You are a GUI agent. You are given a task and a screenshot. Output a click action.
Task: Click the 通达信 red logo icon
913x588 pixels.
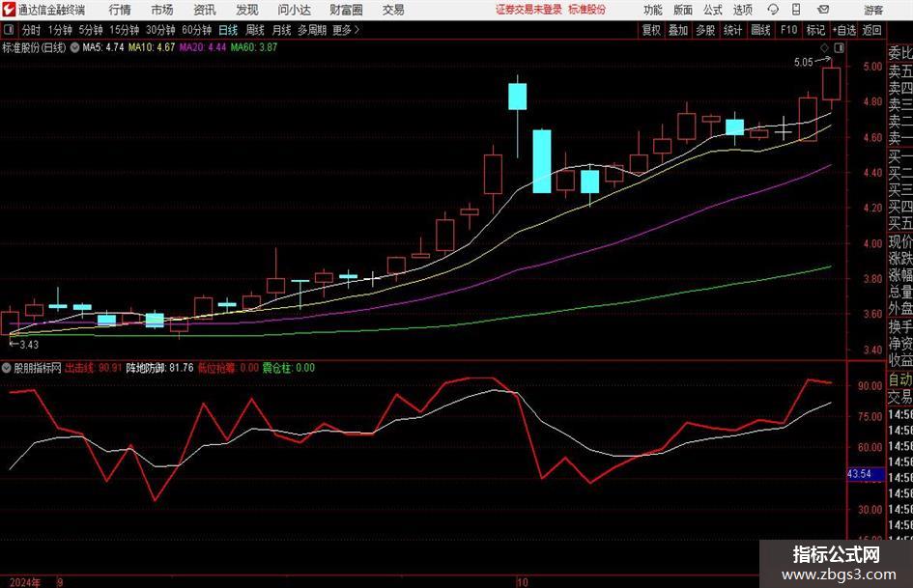[x=9, y=10]
